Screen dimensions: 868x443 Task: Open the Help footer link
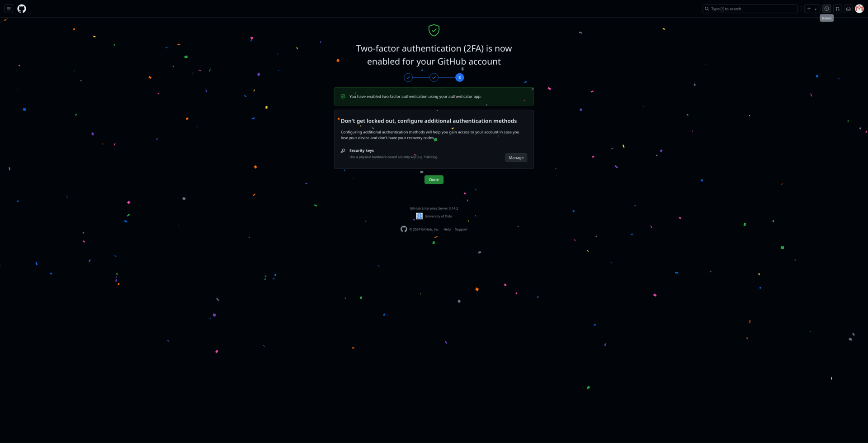coord(447,229)
